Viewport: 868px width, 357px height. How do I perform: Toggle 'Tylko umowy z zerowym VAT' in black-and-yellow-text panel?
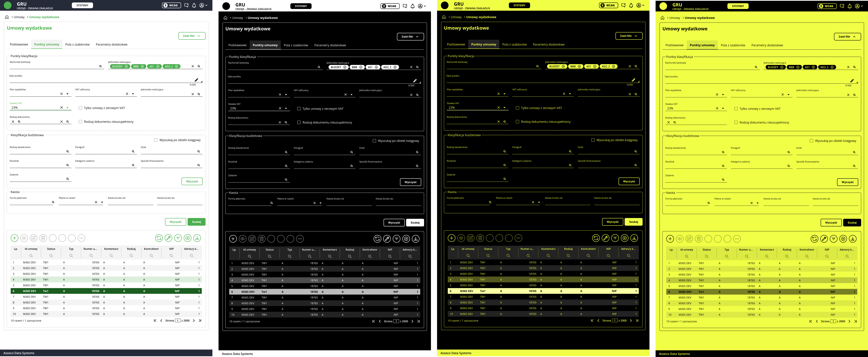pos(517,108)
